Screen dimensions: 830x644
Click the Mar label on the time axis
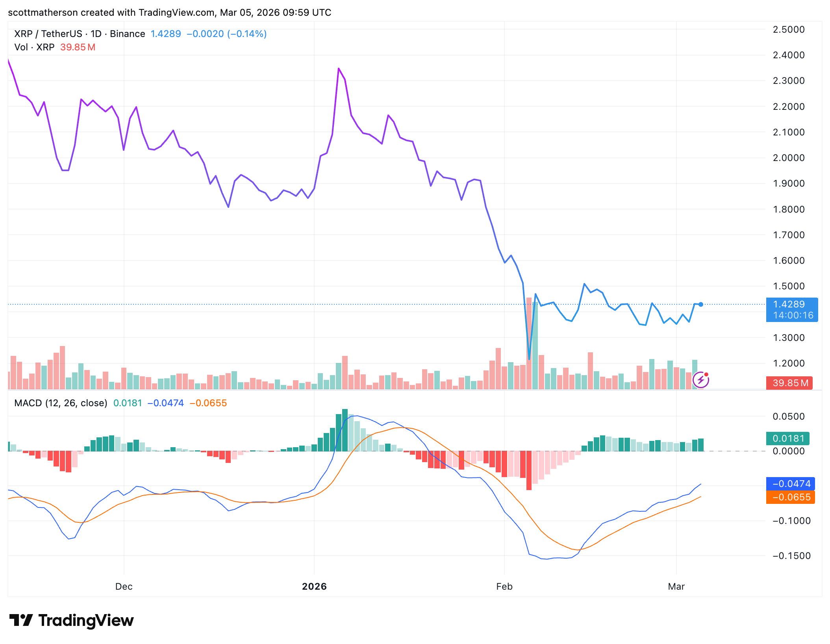[x=676, y=587]
